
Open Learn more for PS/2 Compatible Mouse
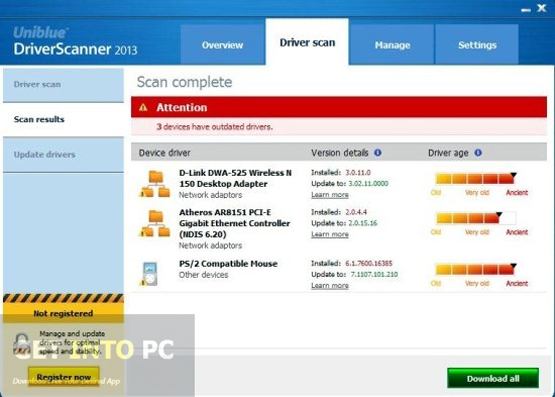(x=330, y=285)
